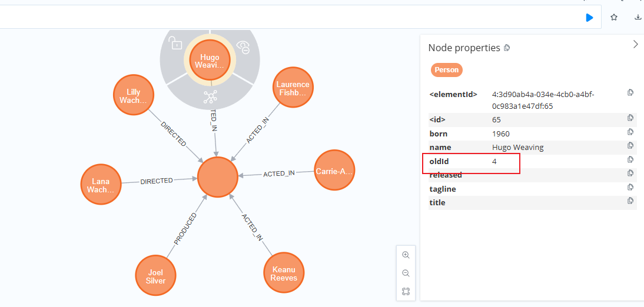Download the results via the download icon
The height and width of the screenshot is (307, 644).
point(638,17)
